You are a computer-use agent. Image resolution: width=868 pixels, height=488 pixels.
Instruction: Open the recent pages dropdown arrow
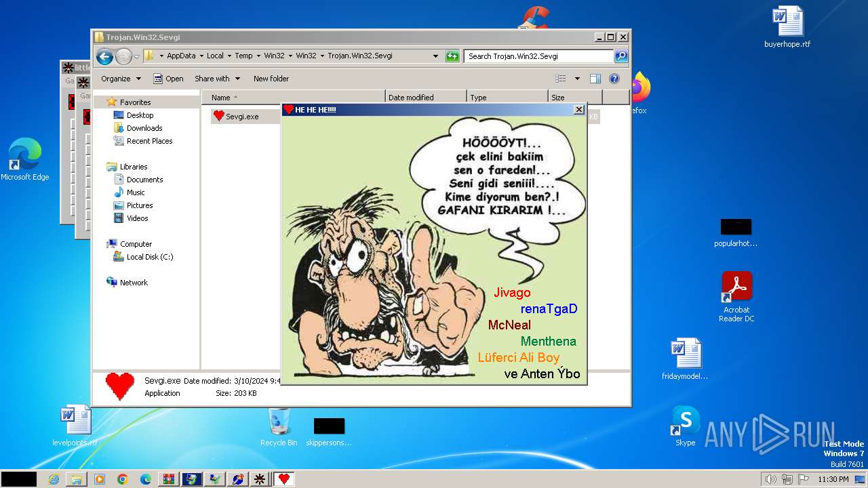136,56
